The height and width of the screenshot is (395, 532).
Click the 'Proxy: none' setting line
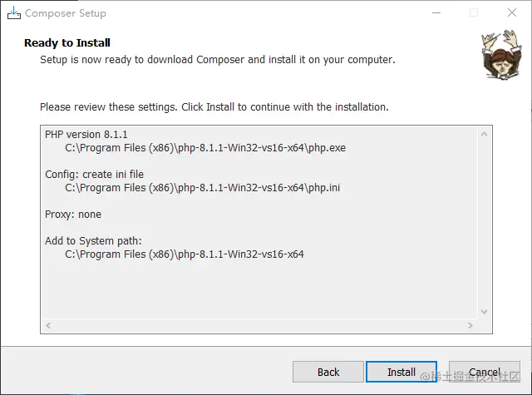click(73, 215)
